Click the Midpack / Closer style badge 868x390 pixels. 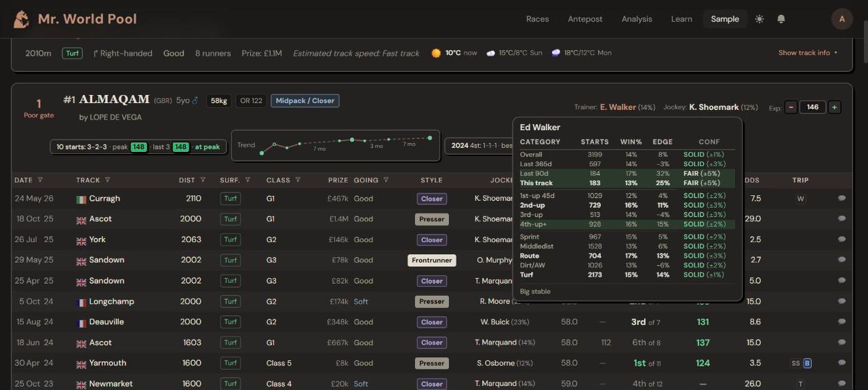tap(304, 100)
